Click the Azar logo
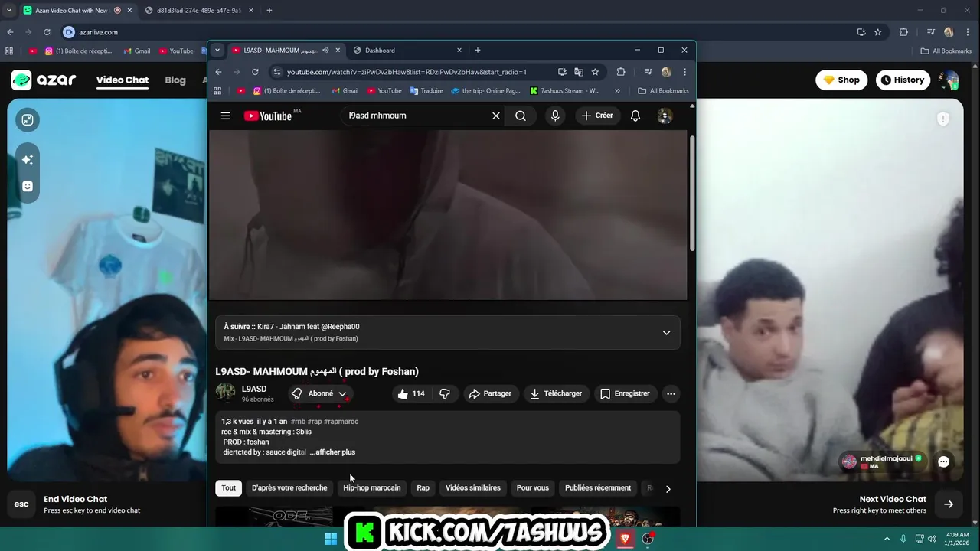This screenshot has width=980, height=551. [x=44, y=80]
